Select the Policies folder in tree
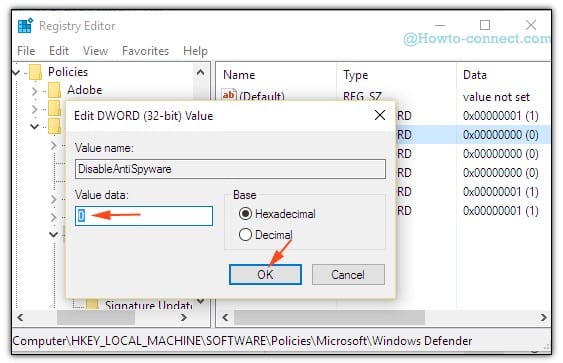563x363 pixels. point(68,72)
